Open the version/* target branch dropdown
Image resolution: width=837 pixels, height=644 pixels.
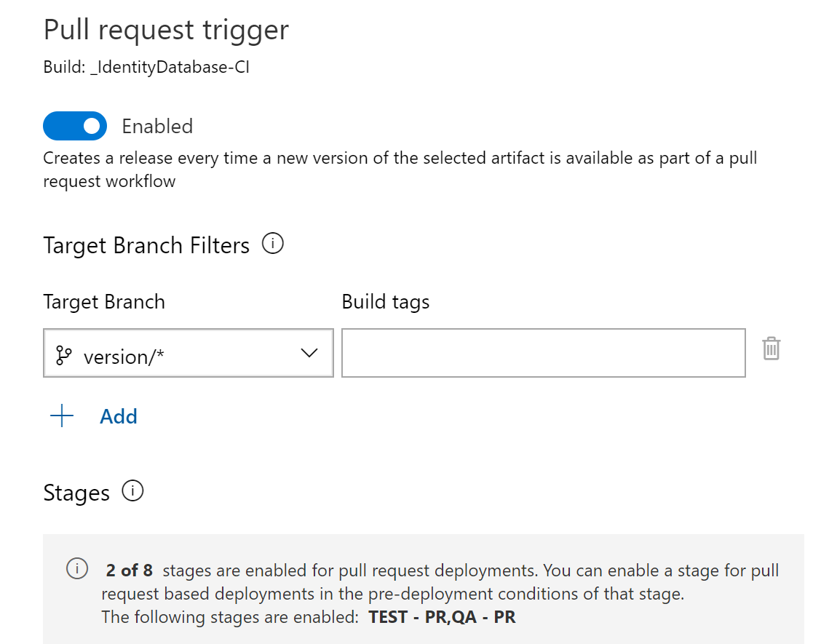[x=188, y=354]
